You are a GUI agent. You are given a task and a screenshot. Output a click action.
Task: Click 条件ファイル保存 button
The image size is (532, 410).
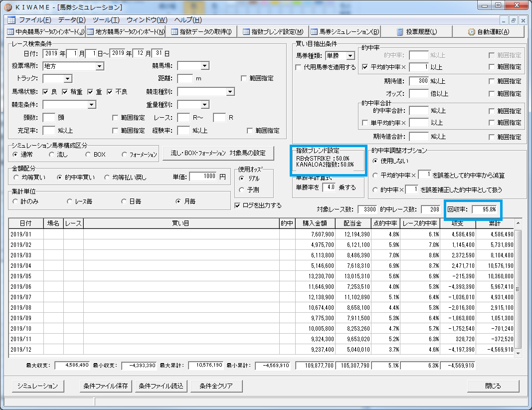coord(106,386)
